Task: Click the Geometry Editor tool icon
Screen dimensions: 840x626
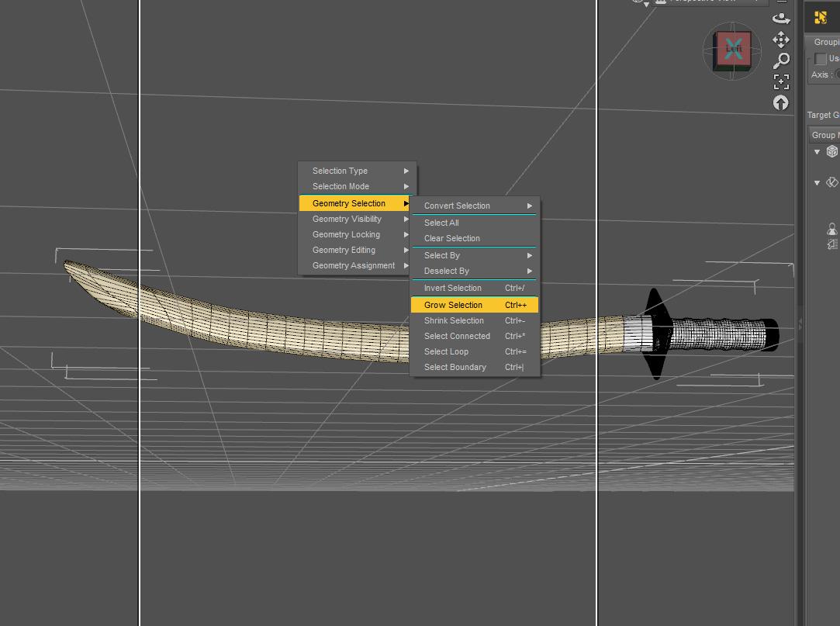Action: pyautogui.click(x=822, y=17)
